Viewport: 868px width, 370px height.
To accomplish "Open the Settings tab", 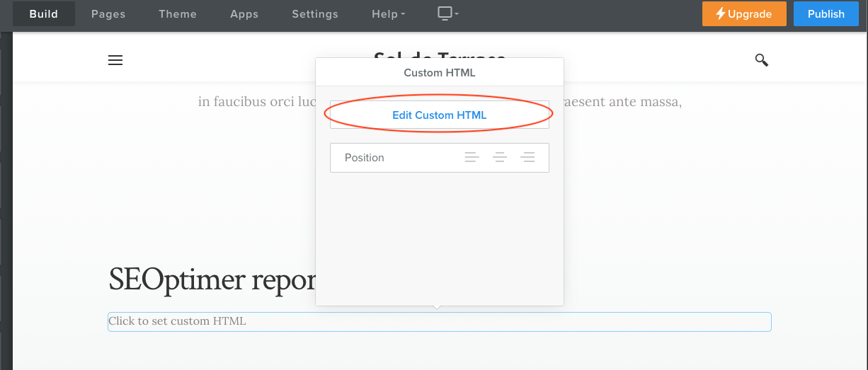I will [315, 14].
